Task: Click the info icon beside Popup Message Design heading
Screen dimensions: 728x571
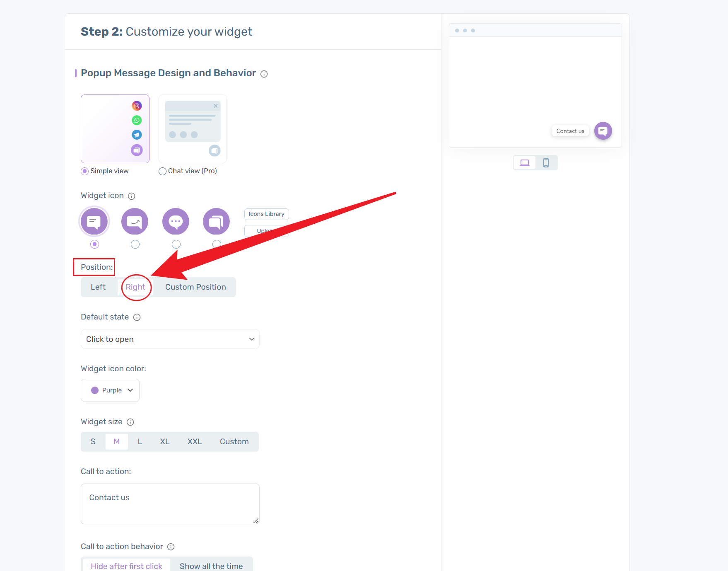Action: tap(264, 74)
